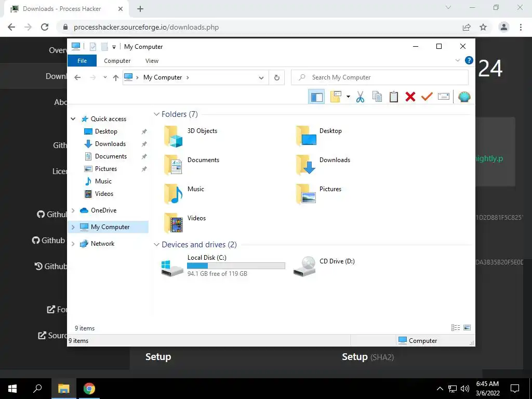The height and width of the screenshot is (399, 532).
Task: Select Documents in Quick access sidebar
Action: 111,156
